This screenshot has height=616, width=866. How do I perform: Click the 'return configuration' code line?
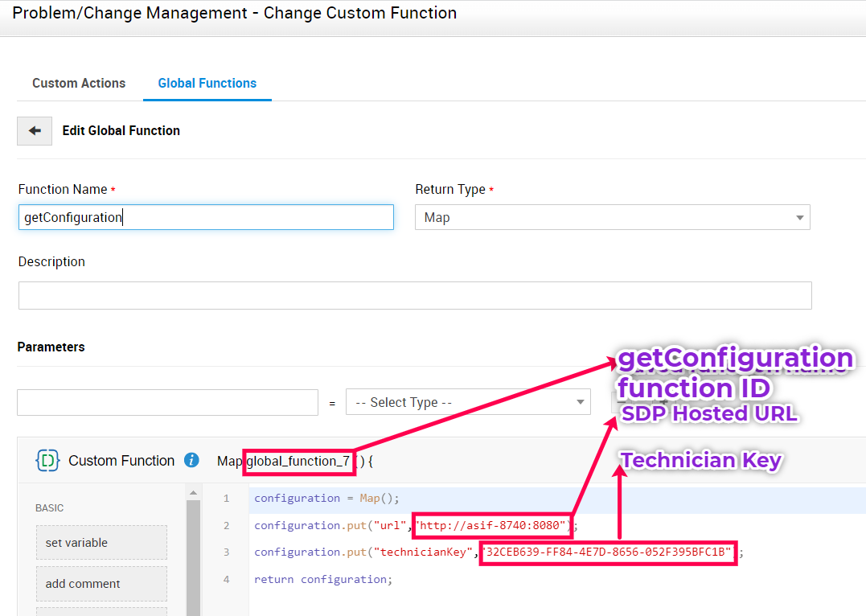pos(323,580)
